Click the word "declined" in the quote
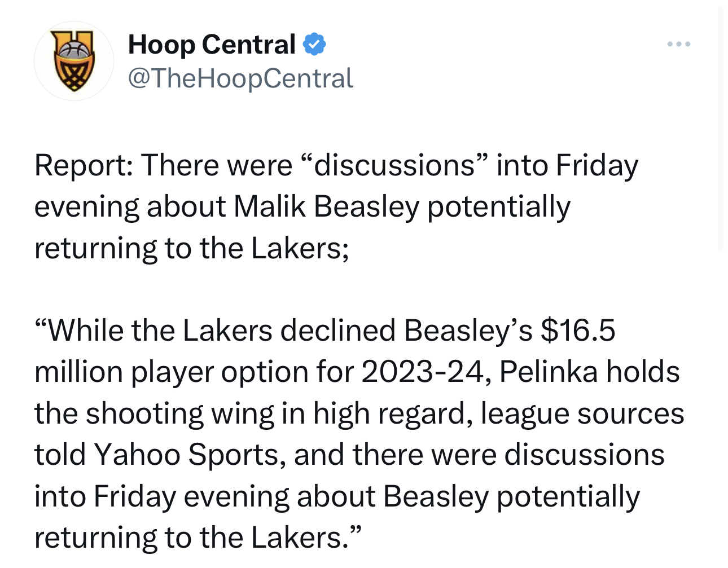Screen dimensions: 728x568 coord(337,331)
